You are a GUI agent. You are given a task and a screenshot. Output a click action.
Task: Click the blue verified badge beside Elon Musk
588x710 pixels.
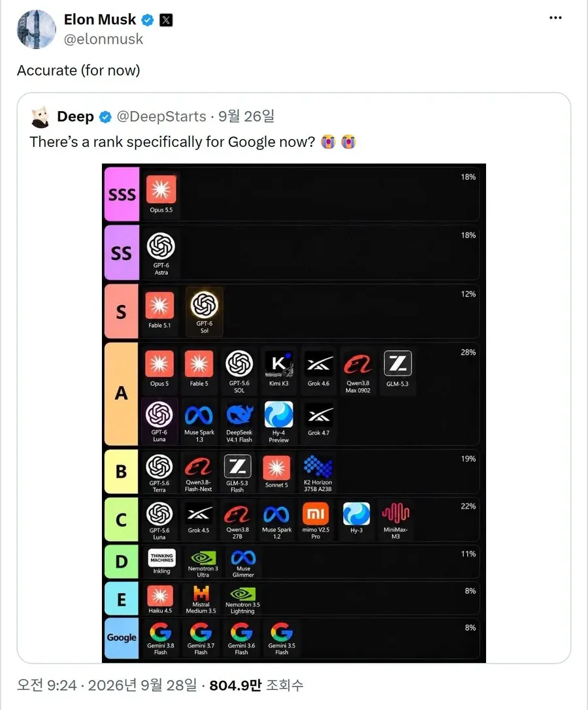[x=147, y=20]
